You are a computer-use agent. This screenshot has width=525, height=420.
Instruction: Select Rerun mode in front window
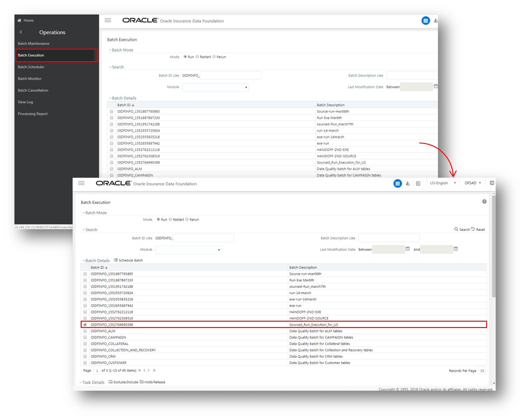pos(187,219)
